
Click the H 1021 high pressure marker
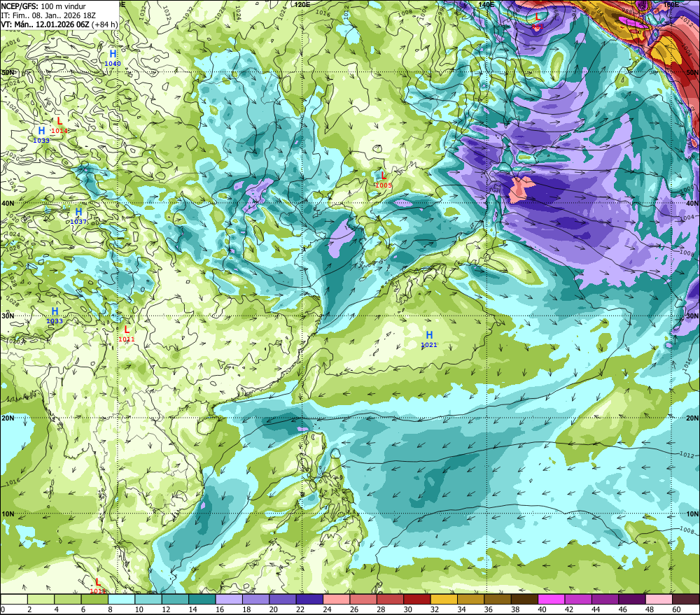429,339
